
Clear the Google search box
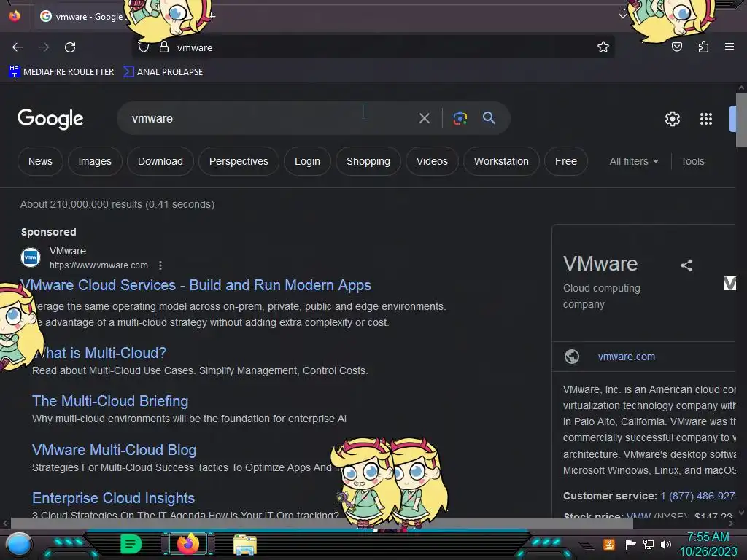click(424, 118)
